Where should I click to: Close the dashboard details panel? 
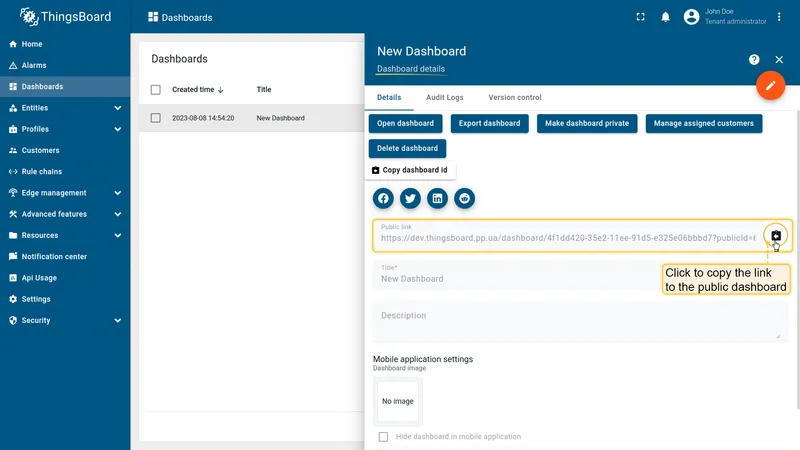(x=779, y=60)
